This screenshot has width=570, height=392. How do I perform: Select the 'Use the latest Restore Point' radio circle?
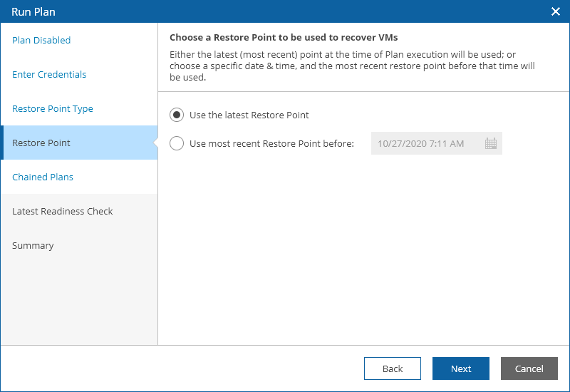tap(177, 115)
